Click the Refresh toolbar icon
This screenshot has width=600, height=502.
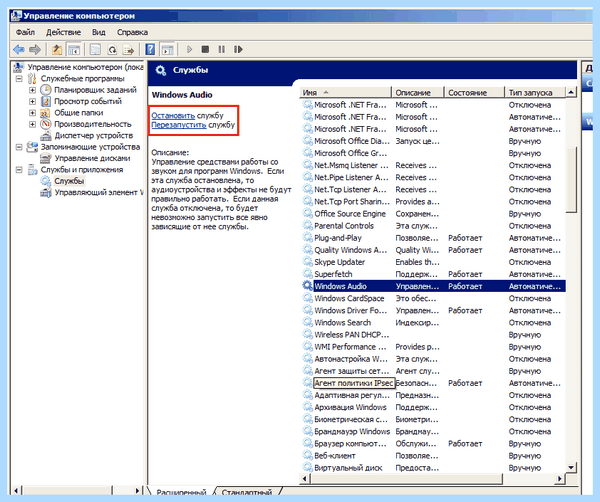coord(112,49)
